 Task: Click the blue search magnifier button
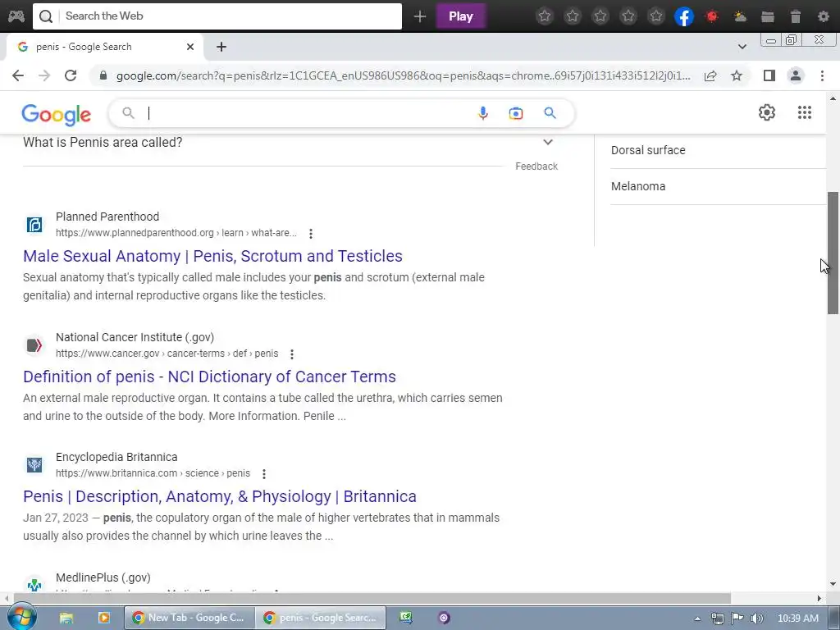pyautogui.click(x=550, y=113)
